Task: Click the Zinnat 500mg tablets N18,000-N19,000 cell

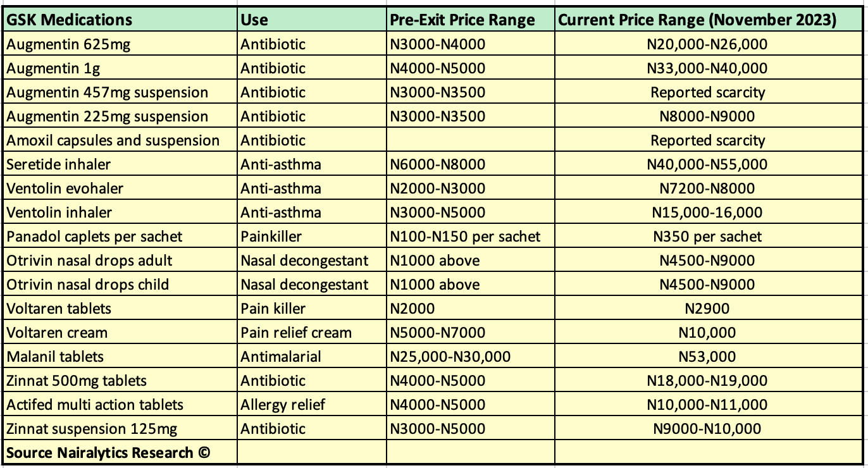Action: tap(708, 381)
